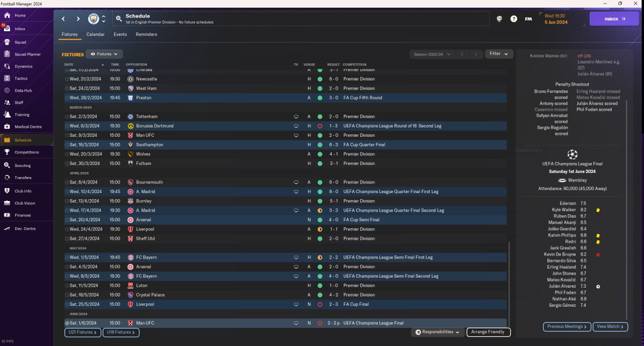Open the Scouting magnifier icon

[7, 165]
